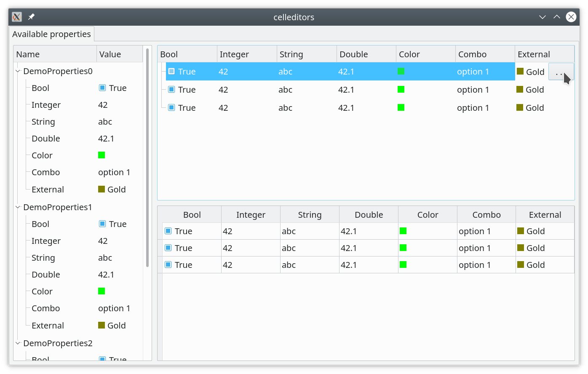The height and width of the screenshot is (374, 588).
Task: Click 42 in first lower-table row
Action: point(227,231)
